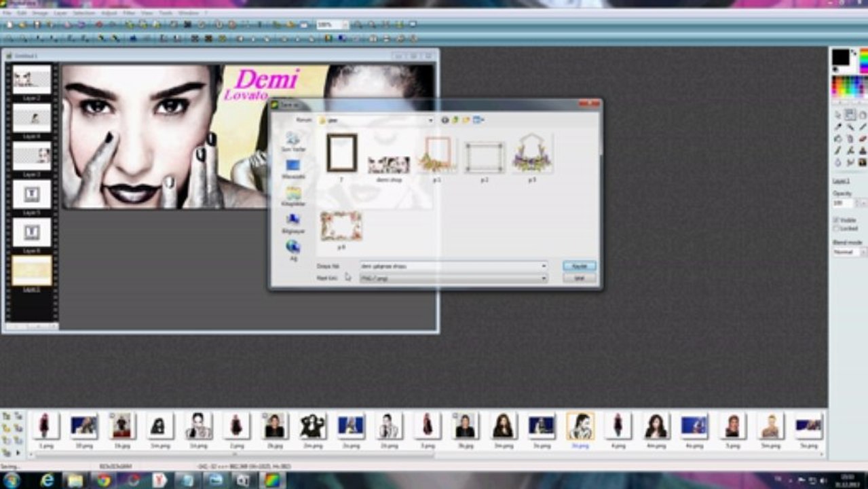
Task: Click the Windows Start button
Action: tap(12, 480)
